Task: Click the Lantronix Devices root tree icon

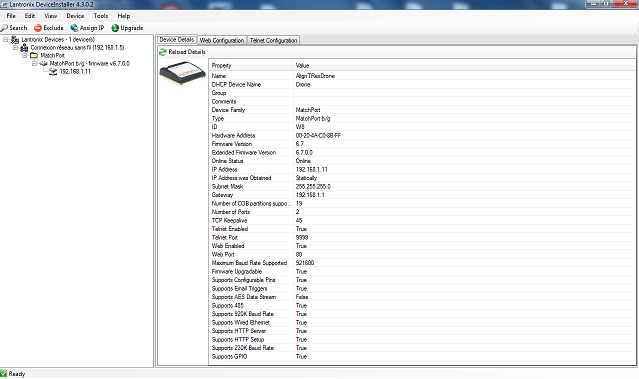Action: (15, 40)
